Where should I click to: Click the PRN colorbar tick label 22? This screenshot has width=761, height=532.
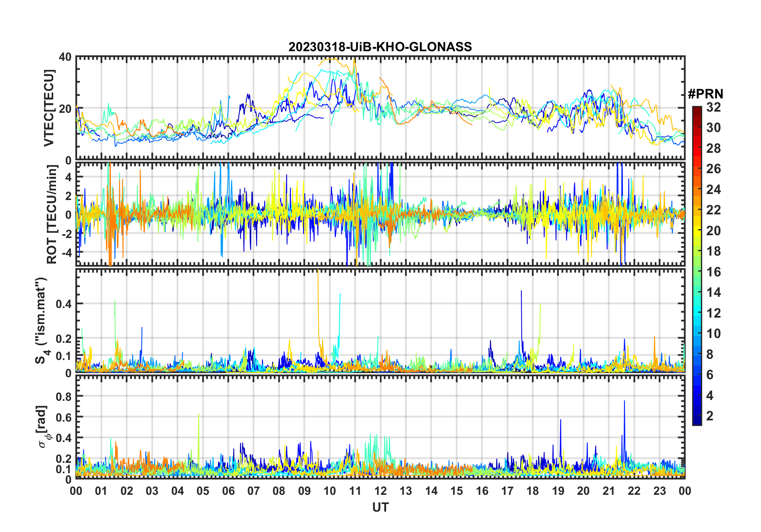click(713, 210)
